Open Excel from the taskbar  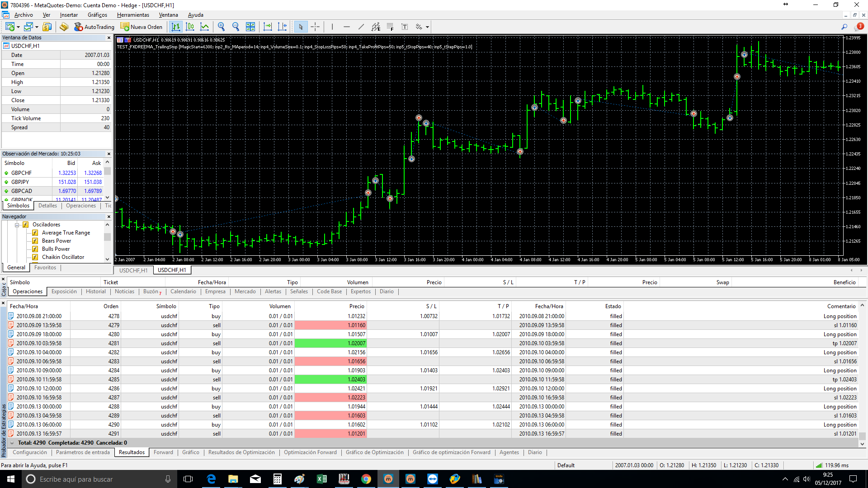click(x=322, y=479)
